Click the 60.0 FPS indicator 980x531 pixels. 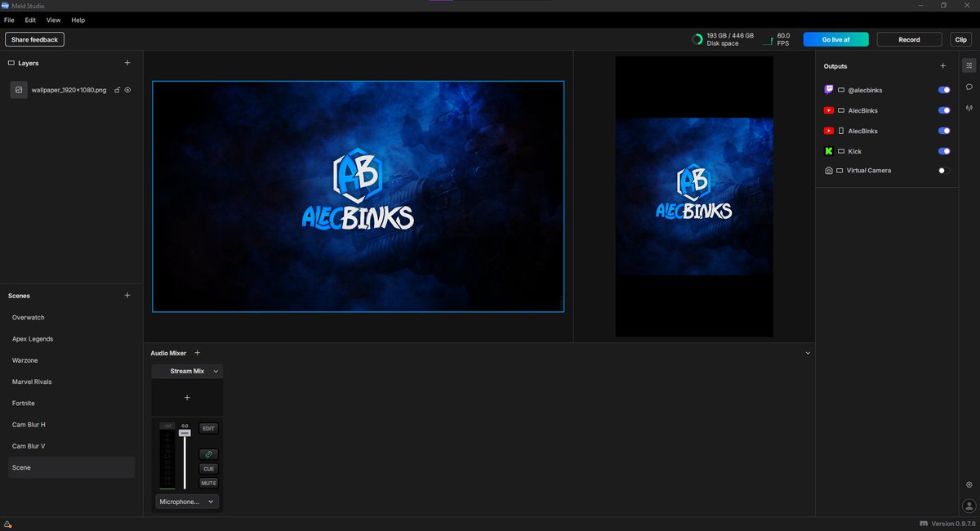(777, 39)
